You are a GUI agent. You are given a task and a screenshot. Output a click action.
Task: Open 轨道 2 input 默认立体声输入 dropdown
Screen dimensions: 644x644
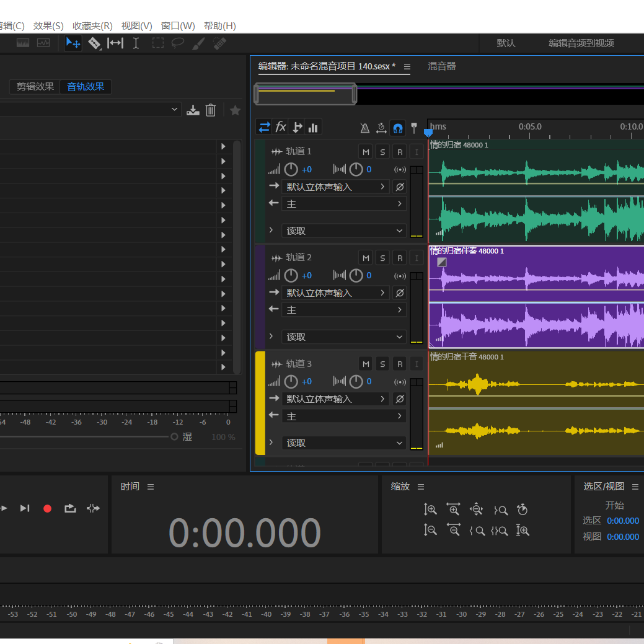335,293
